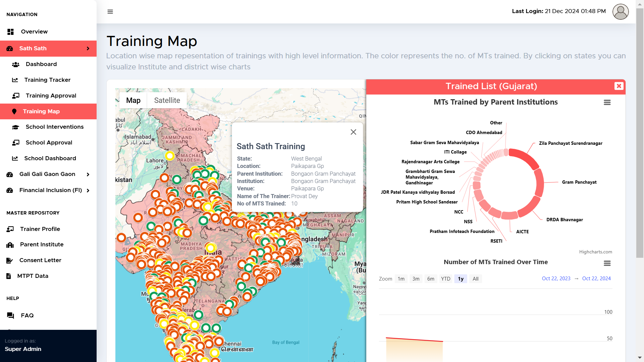The width and height of the screenshot is (644, 362).
Task: Click the Pritam High School Sandesar label
Action: 427,202
